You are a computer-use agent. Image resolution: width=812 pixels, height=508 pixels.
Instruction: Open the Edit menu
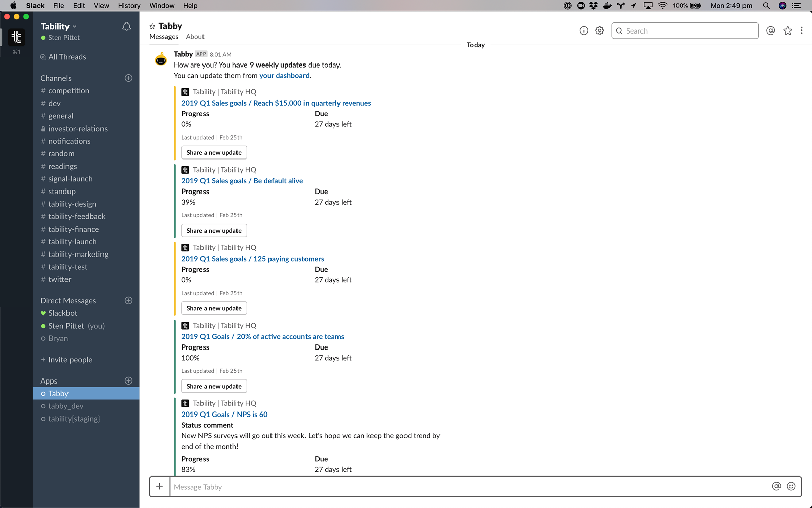pos(79,6)
